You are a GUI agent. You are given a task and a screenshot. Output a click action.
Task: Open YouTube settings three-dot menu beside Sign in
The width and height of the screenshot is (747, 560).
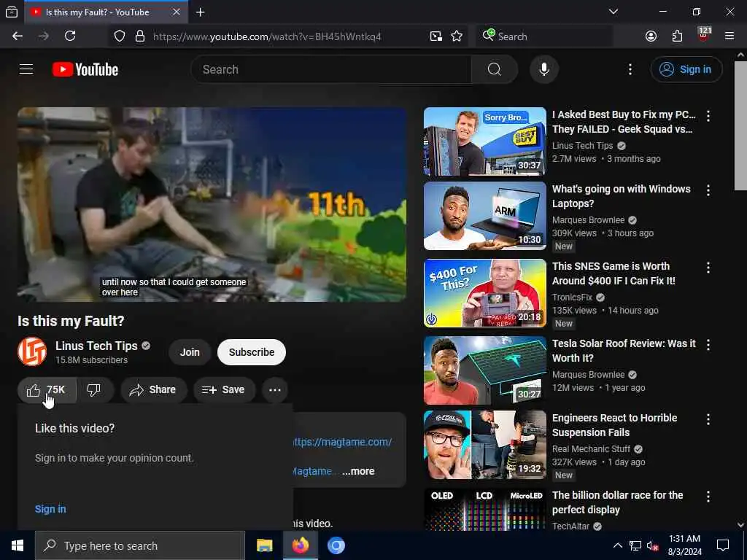pos(630,69)
